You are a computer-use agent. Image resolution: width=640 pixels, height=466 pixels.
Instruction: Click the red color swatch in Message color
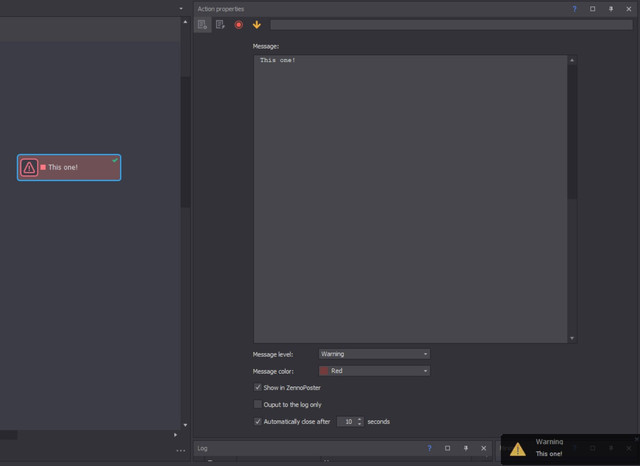324,371
